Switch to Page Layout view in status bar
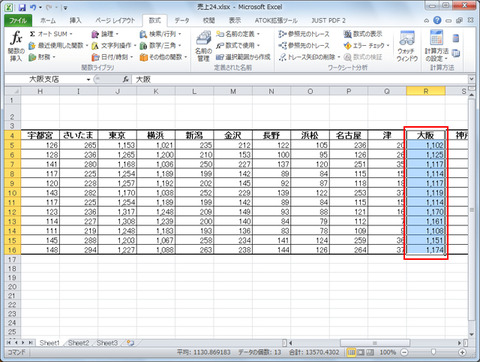Image resolution: width=480 pixels, height=362 pixels. (x=361, y=352)
